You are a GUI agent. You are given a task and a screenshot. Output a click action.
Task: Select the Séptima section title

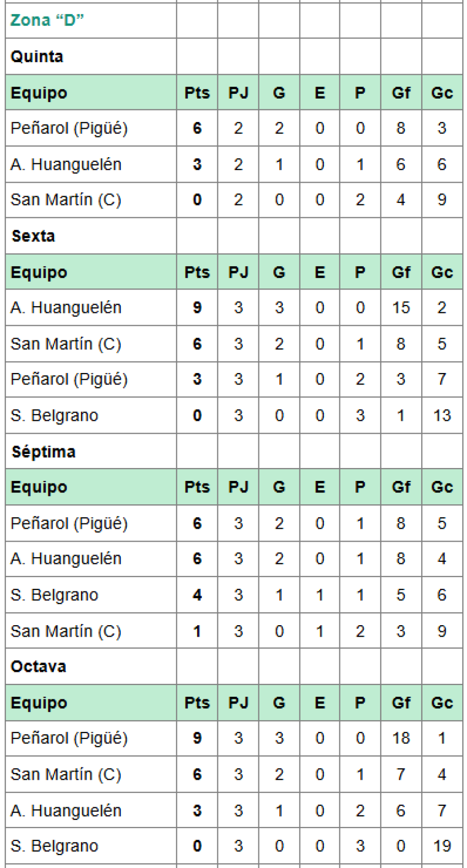click(x=44, y=452)
